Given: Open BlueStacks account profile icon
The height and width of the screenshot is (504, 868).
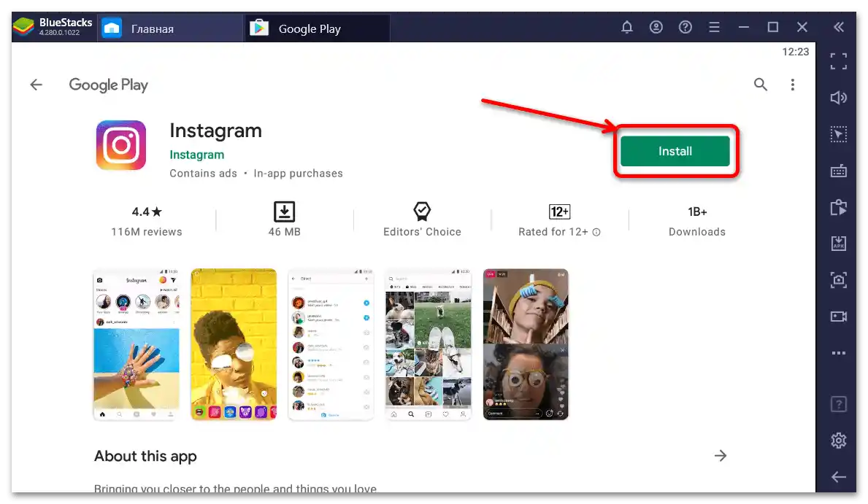Looking at the screenshot, I should tap(656, 27).
